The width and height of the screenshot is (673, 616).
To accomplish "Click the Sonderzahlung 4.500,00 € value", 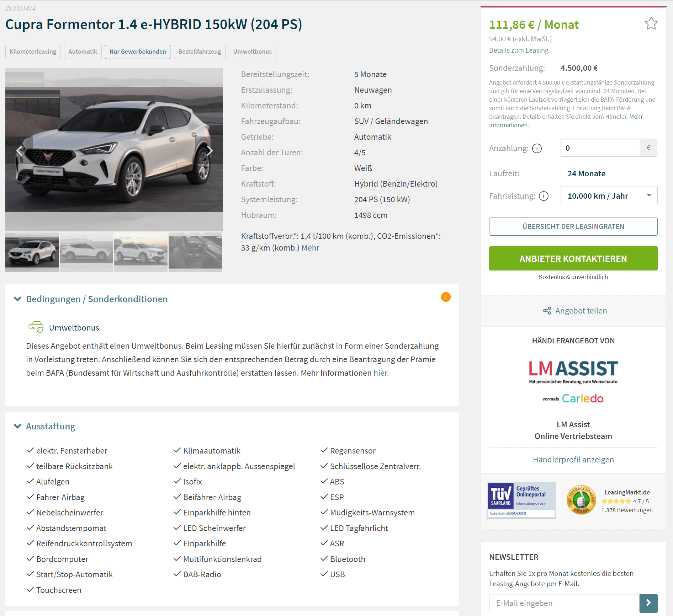I will pos(579,68).
